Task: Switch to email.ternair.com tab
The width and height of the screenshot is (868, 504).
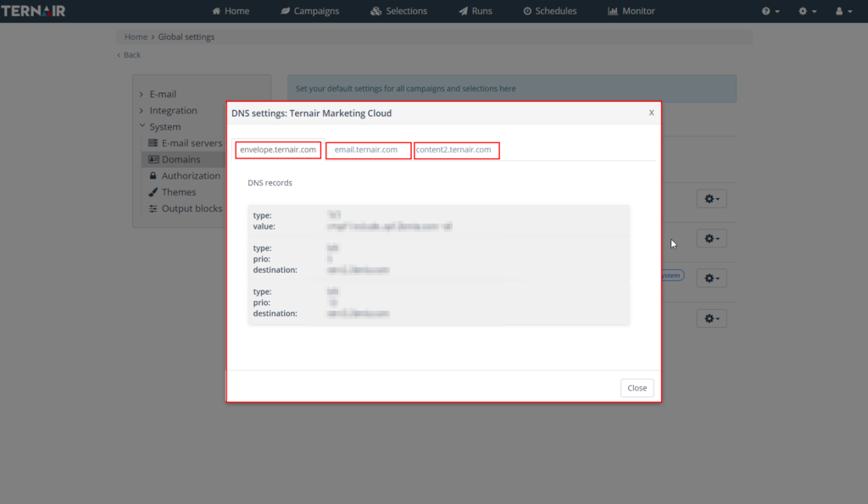Action: pyautogui.click(x=368, y=150)
